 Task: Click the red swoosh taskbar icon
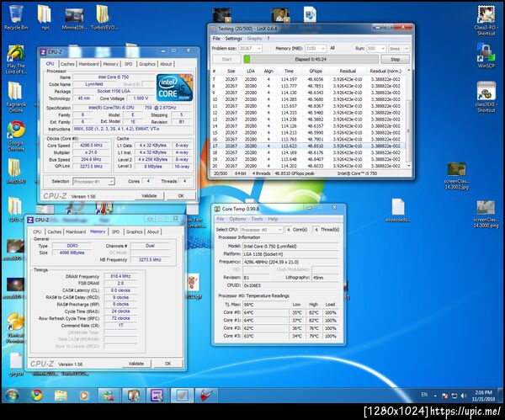(205, 396)
